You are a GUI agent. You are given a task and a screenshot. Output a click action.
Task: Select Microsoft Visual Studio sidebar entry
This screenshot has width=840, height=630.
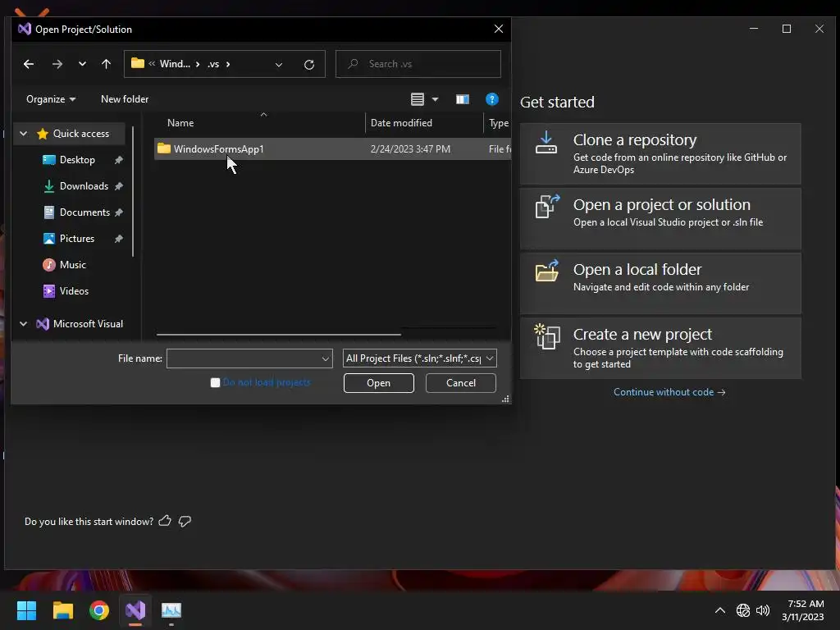[x=80, y=323]
